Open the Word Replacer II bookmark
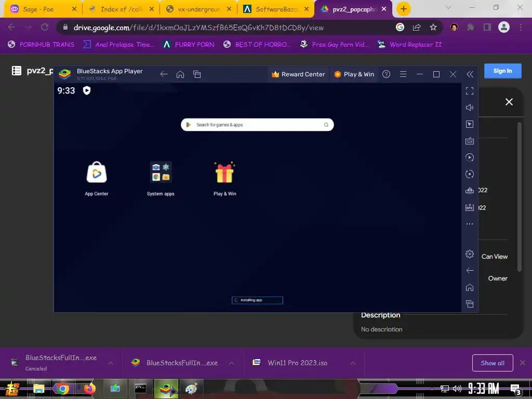The width and height of the screenshot is (532, 399). point(409,45)
